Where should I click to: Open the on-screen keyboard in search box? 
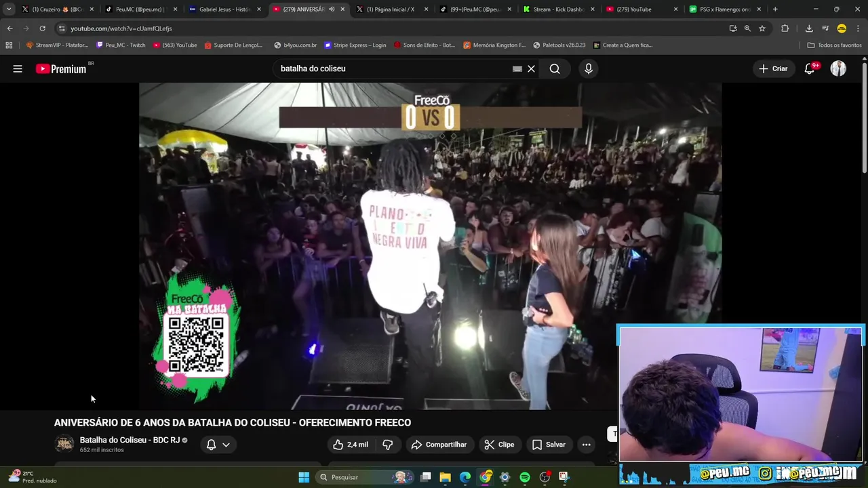[517, 68]
